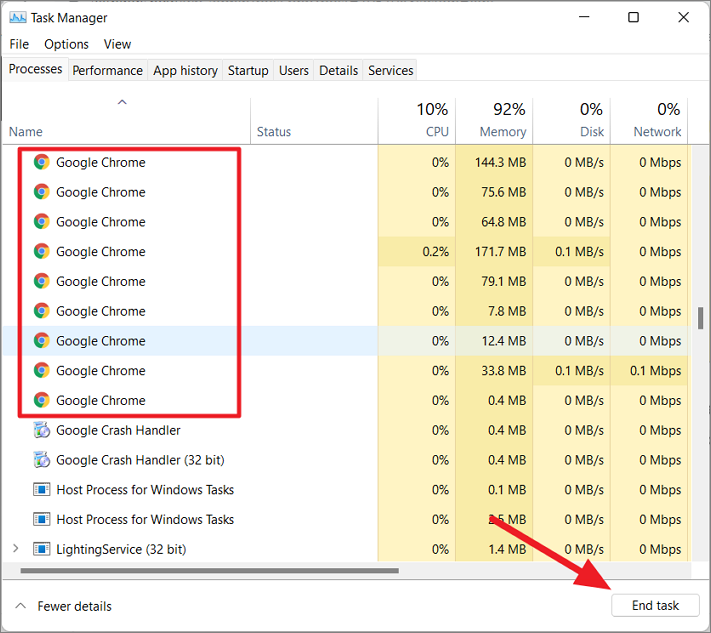The image size is (711, 633).
Task: Click the End task button
Action: pyautogui.click(x=655, y=605)
